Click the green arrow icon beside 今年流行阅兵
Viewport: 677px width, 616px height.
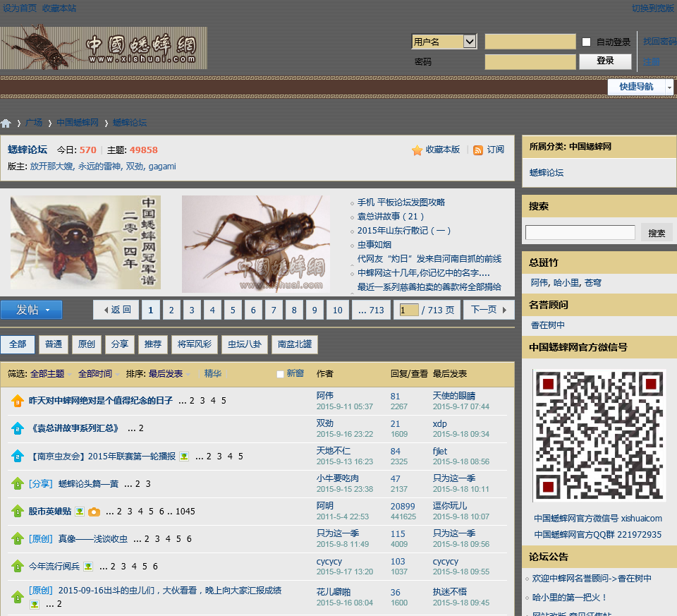tap(17, 567)
